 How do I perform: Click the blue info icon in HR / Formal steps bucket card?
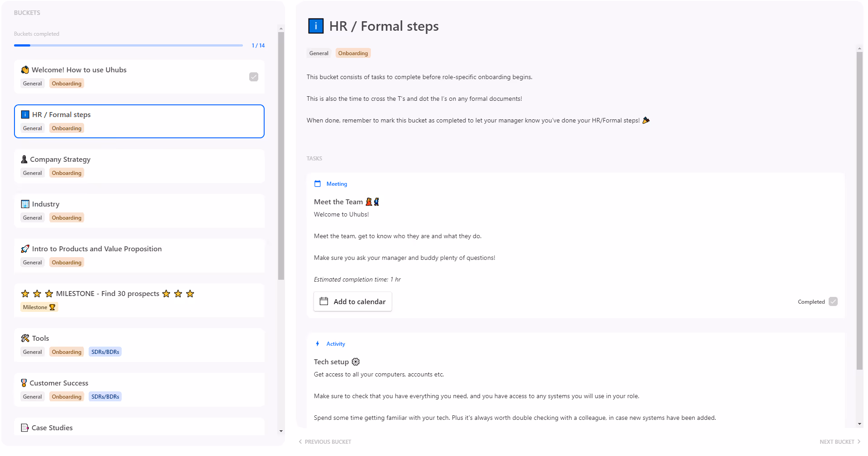pos(25,114)
